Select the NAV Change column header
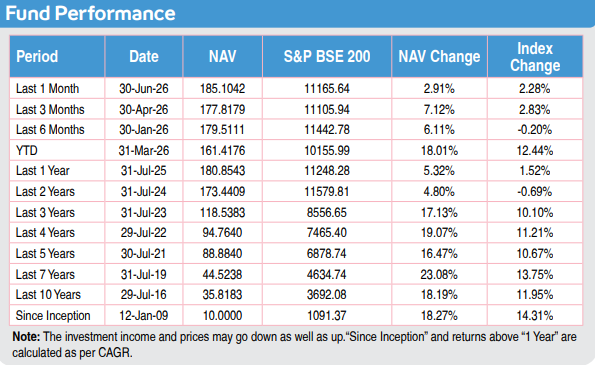Viewport: 595px width, 365px height. coord(439,57)
